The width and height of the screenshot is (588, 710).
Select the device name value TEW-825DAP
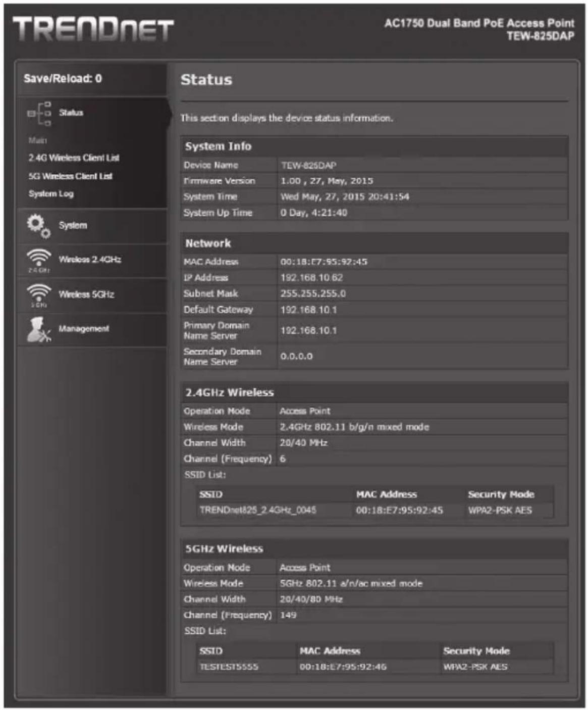(308, 166)
